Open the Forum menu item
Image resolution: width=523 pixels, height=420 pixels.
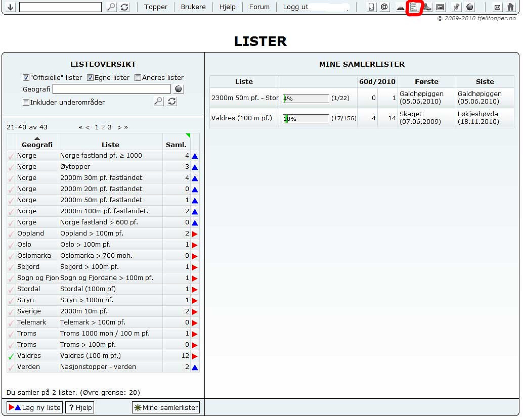(259, 7)
